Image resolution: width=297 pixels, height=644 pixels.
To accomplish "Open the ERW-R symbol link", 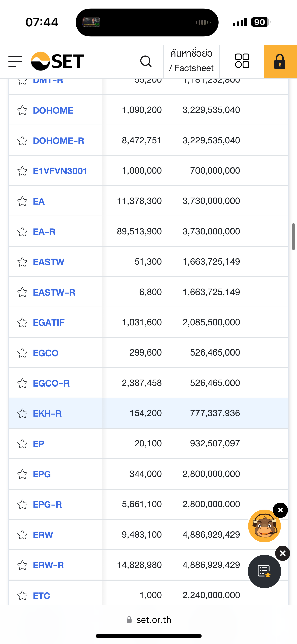I will [x=48, y=565].
